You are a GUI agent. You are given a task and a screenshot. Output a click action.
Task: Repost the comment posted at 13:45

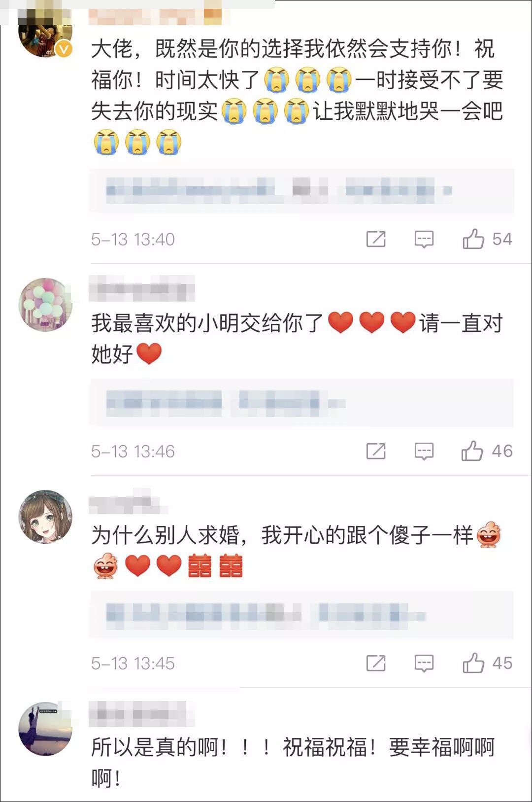click(x=376, y=663)
